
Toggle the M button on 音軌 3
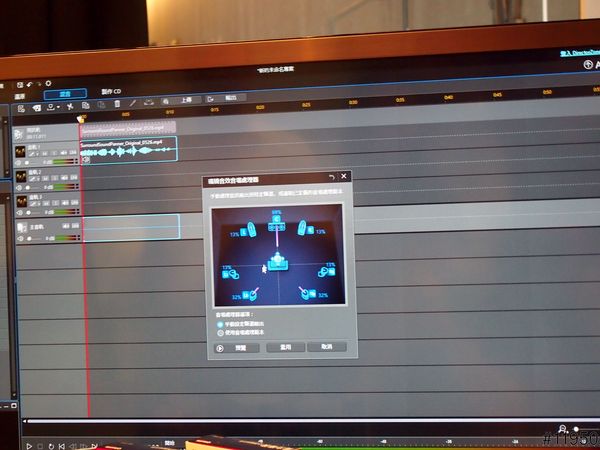click(x=46, y=203)
